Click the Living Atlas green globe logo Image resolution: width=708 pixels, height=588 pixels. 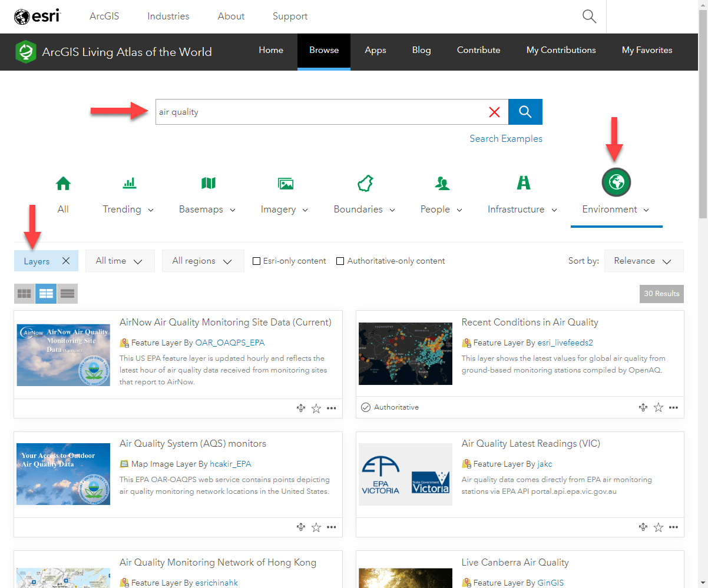pyautogui.click(x=26, y=51)
